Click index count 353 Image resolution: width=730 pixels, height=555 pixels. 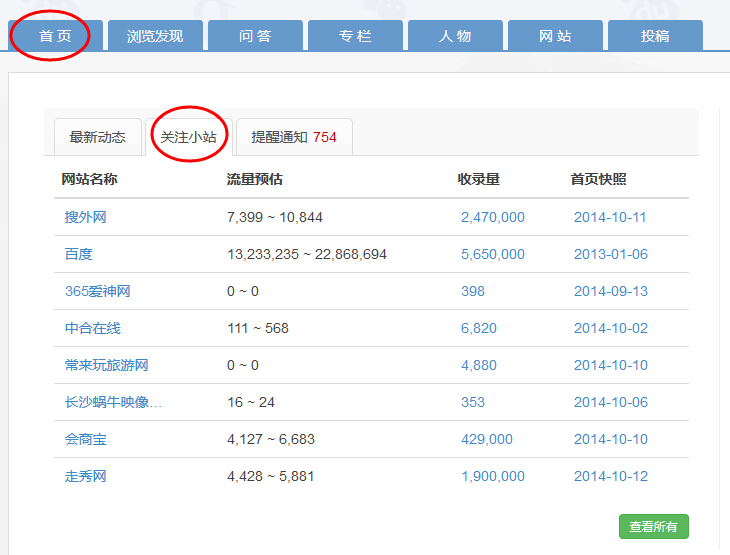(x=473, y=402)
